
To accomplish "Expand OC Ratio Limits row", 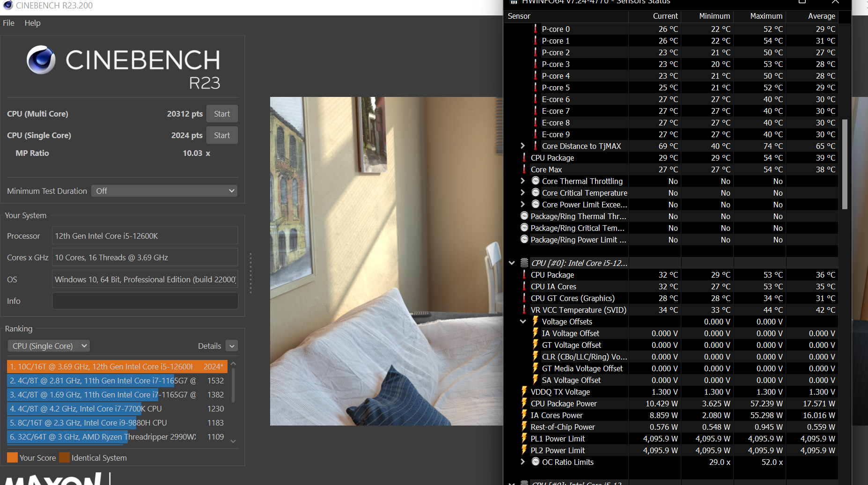I will click(x=523, y=462).
